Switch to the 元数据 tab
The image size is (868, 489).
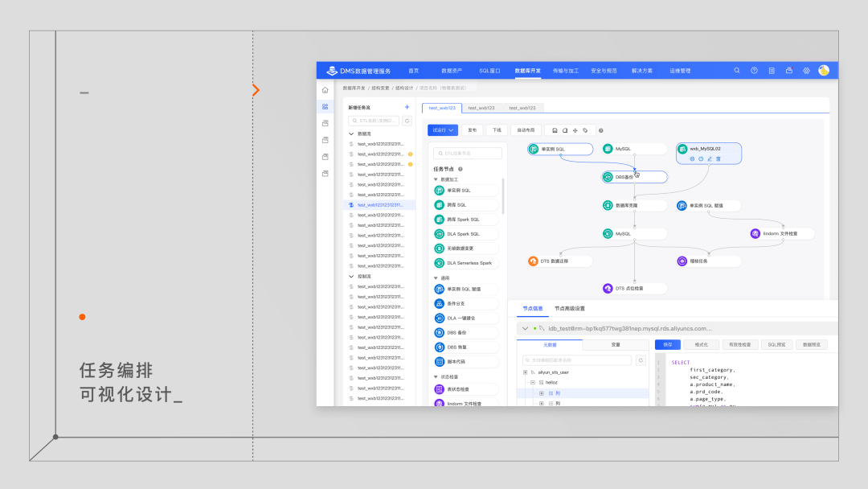[550, 344]
